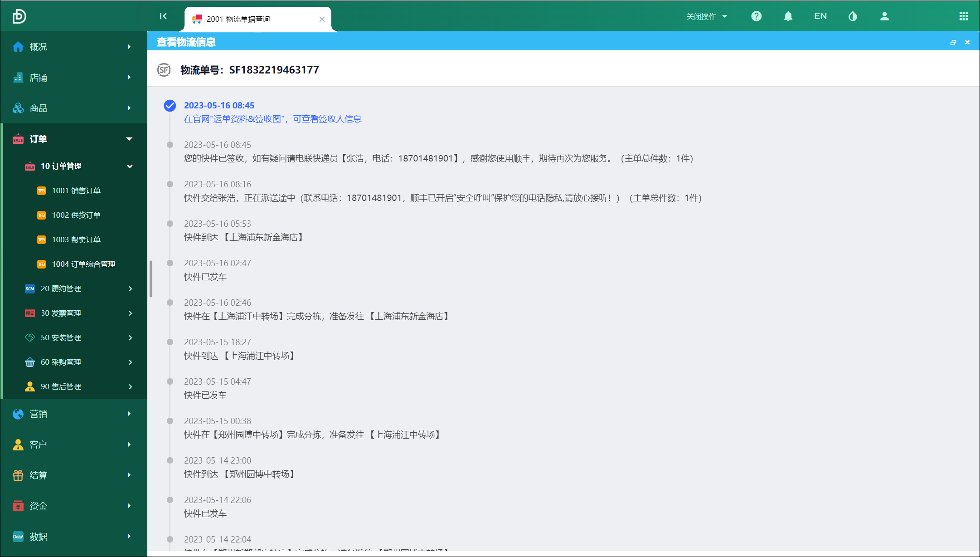Image resolution: width=980 pixels, height=557 pixels.
Task: Expand the 20 履约管理 chevron
Action: (130, 288)
